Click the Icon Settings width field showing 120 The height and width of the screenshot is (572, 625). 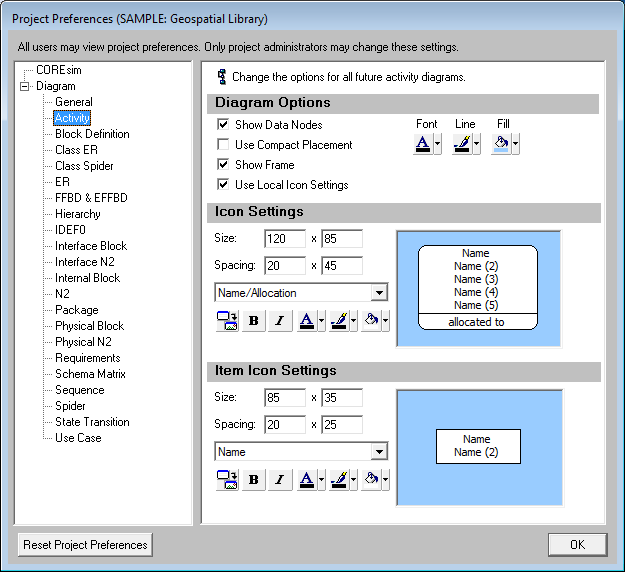point(285,239)
